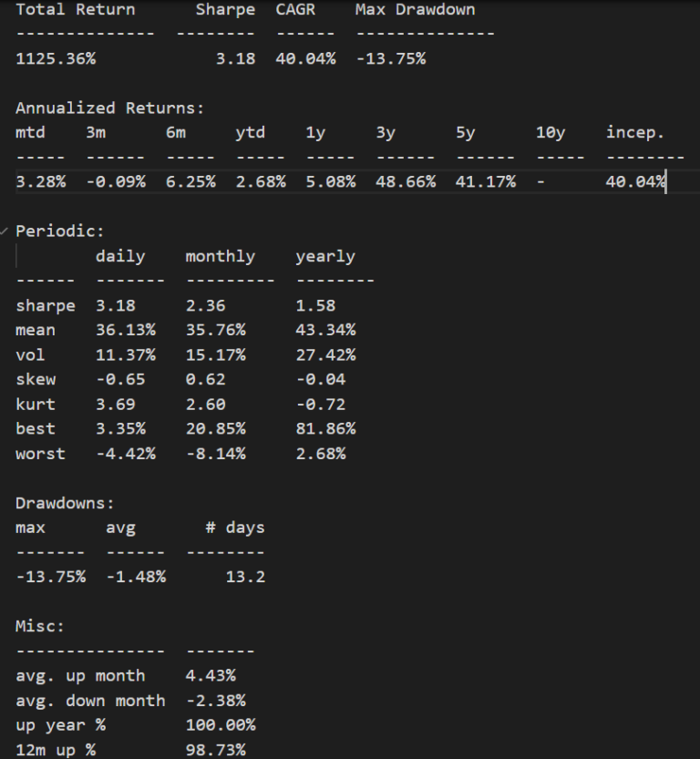Click the Sharpe header in the summary row
The width and height of the screenshot is (700, 759).
click(225, 10)
